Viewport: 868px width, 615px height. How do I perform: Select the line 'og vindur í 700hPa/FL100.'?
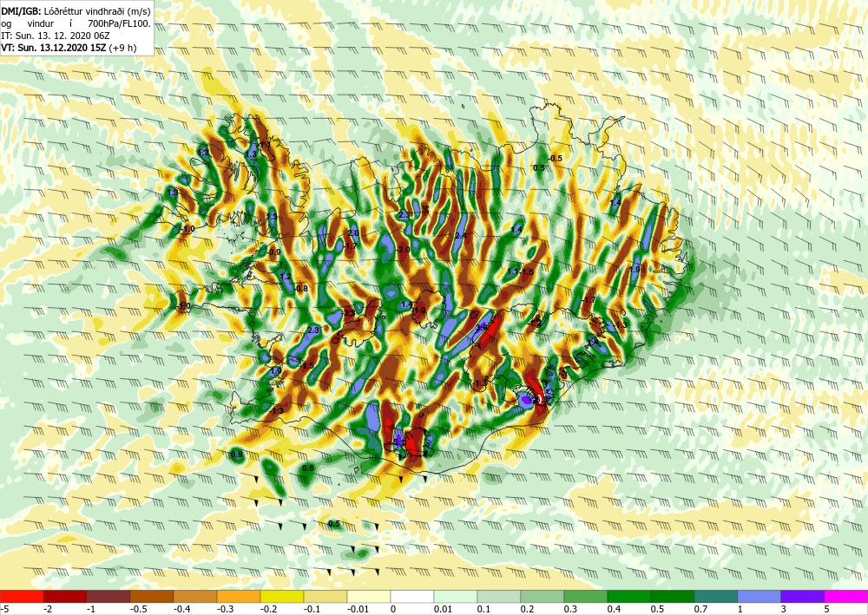click(76, 23)
